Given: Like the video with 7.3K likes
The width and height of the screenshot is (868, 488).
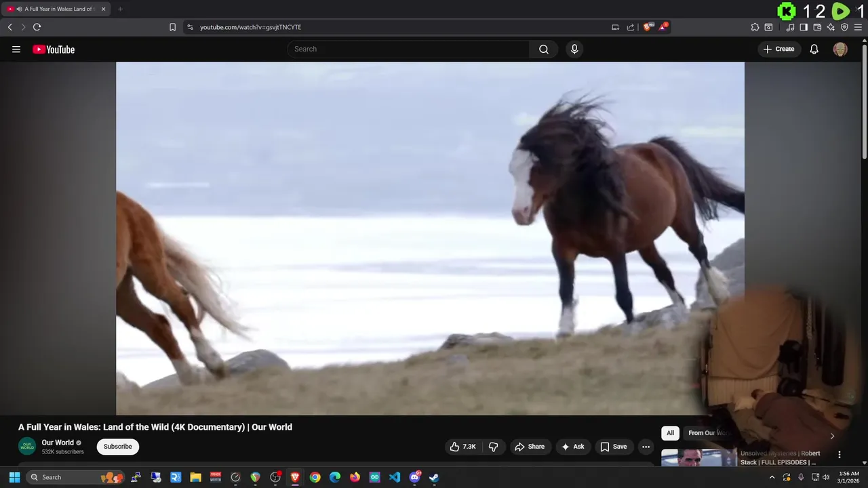Looking at the screenshot, I should (463, 447).
